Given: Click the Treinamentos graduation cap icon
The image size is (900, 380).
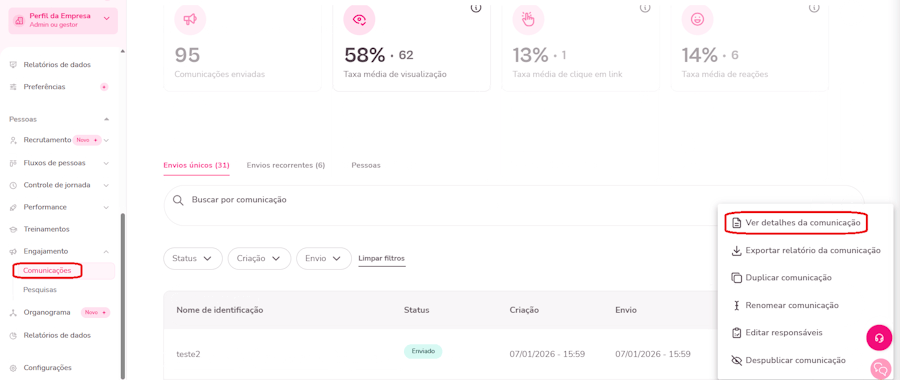Looking at the screenshot, I should pos(13,229).
